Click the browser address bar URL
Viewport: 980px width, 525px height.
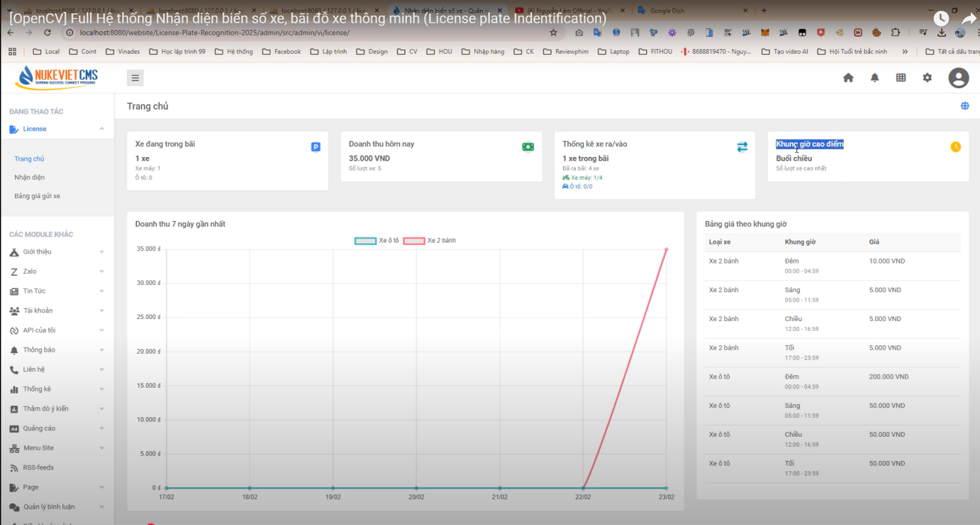point(216,32)
